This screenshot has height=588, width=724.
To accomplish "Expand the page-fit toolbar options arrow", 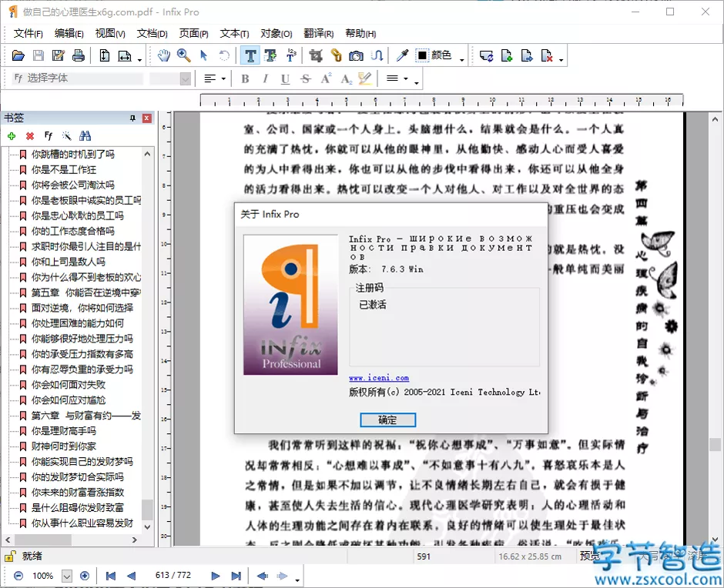I will pos(139,59).
